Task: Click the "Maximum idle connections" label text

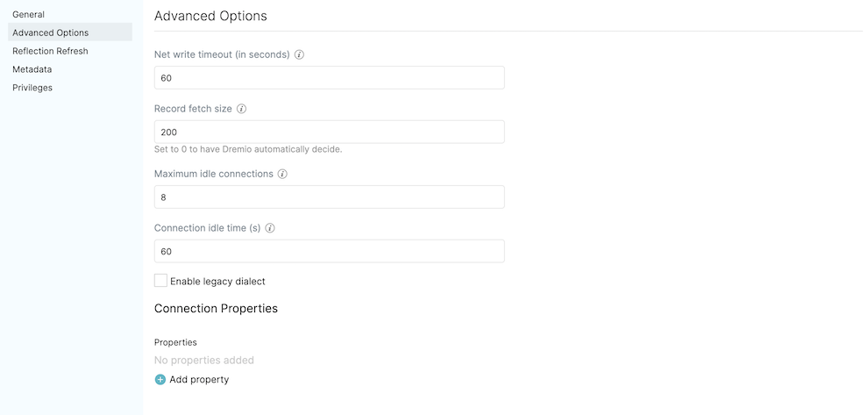Action: [x=214, y=174]
